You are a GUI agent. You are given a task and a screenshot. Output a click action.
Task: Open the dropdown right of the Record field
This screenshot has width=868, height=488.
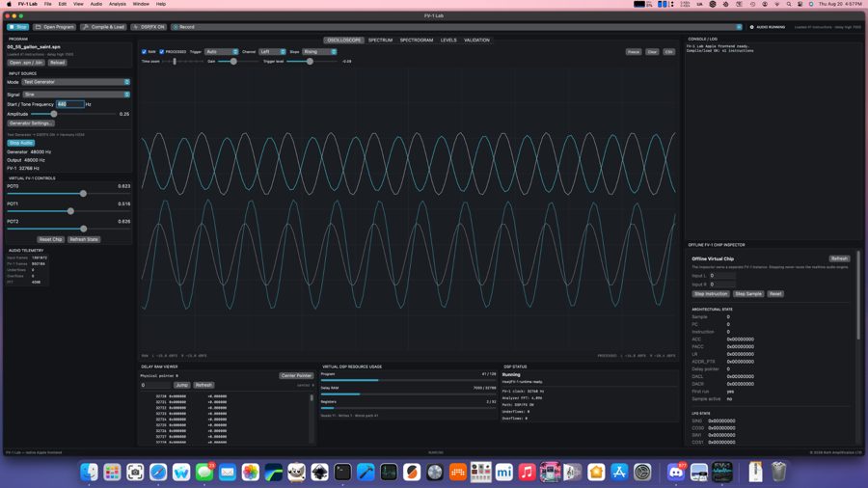click(739, 27)
